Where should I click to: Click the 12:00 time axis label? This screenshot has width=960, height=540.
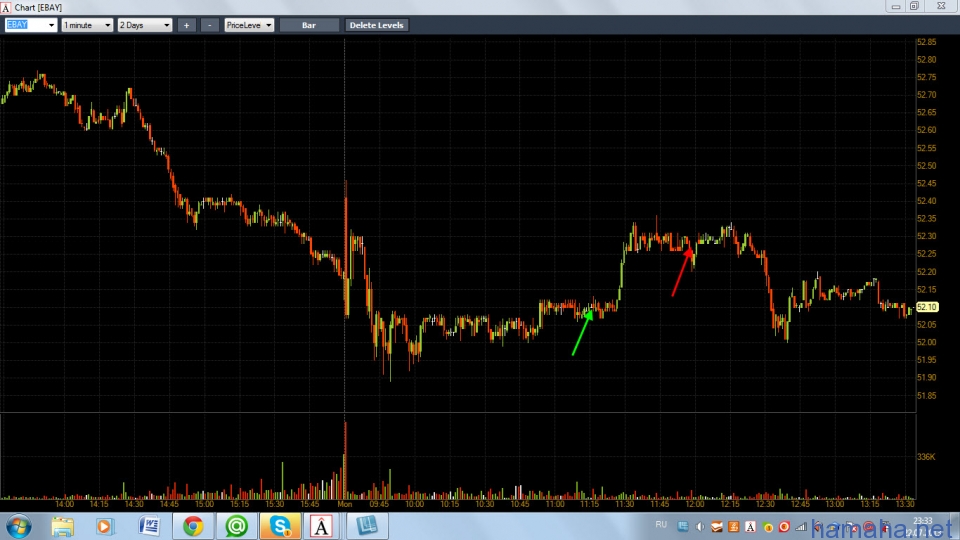pyautogui.click(x=695, y=504)
